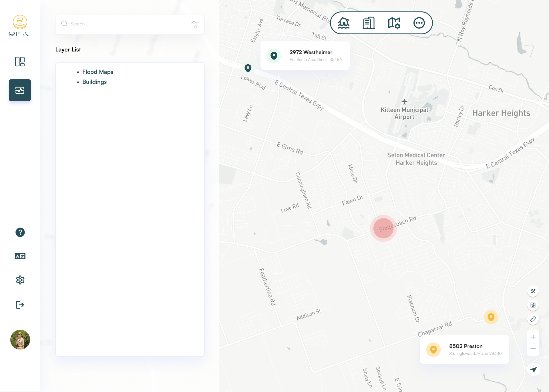This screenshot has height=392, width=549.
Task: Switch language with the translate icon
Action: click(x=20, y=256)
